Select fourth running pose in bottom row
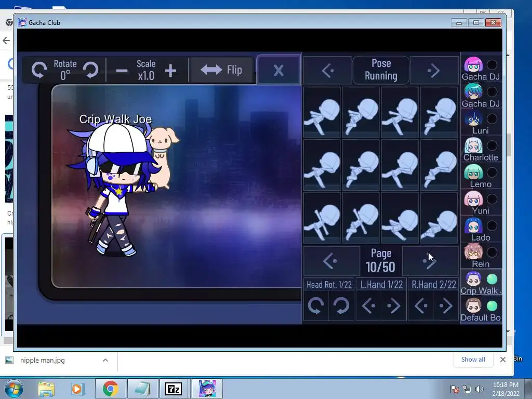Image resolution: width=532 pixels, height=399 pixels. click(x=438, y=218)
